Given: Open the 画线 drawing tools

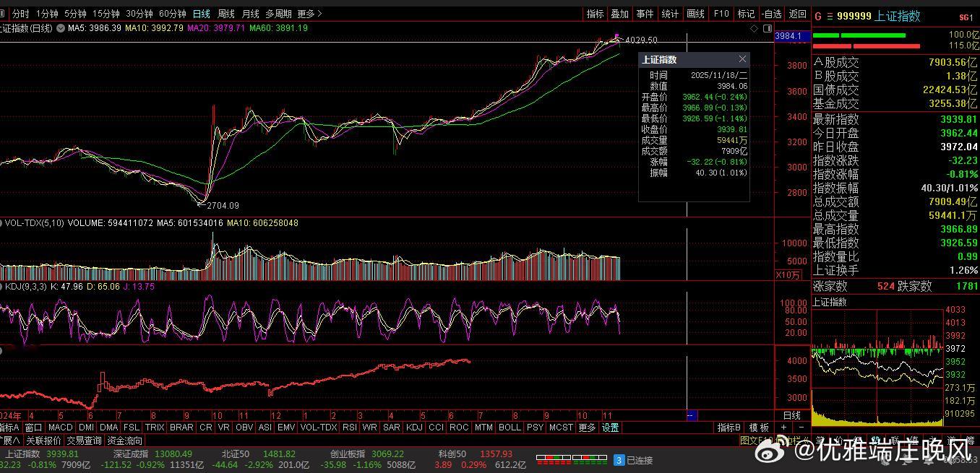Looking at the screenshot, I should pos(695,14).
